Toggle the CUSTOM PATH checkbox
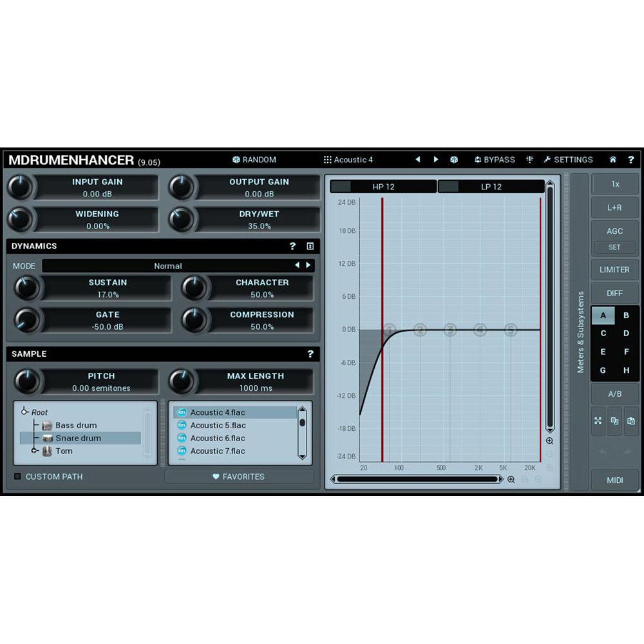Image resolution: width=644 pixels, height=644 pixels. 18,477
